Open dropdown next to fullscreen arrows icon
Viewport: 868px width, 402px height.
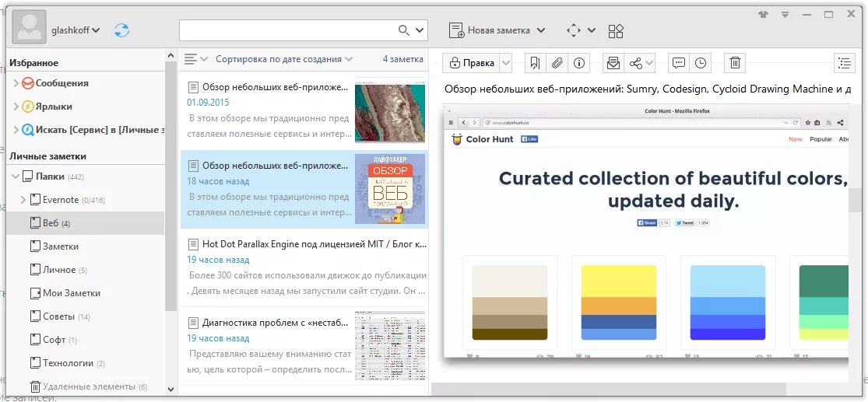pos(592,30)
